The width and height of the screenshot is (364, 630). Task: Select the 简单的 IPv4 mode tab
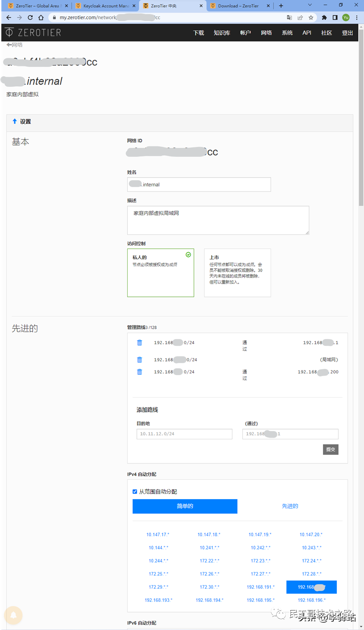185,506
